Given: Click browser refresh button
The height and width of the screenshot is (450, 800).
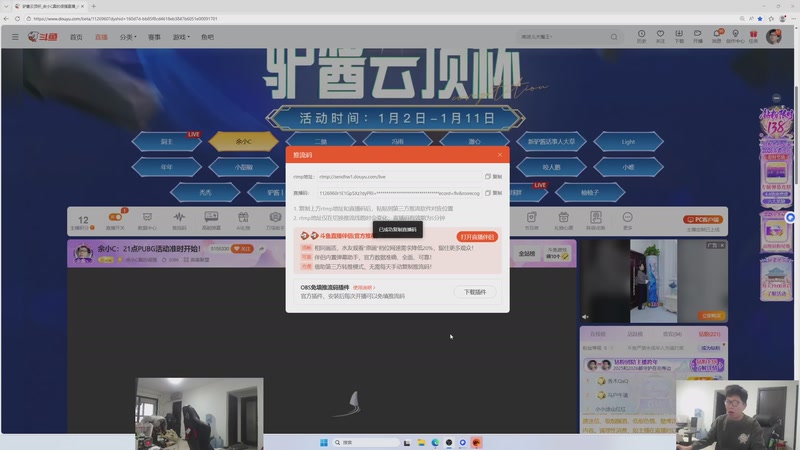Looking at the screenshot, I should click(x=17, y=18).
